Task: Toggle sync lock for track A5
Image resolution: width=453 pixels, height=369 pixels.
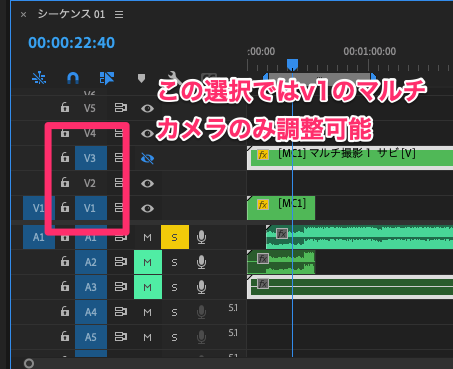Action: 121,337
